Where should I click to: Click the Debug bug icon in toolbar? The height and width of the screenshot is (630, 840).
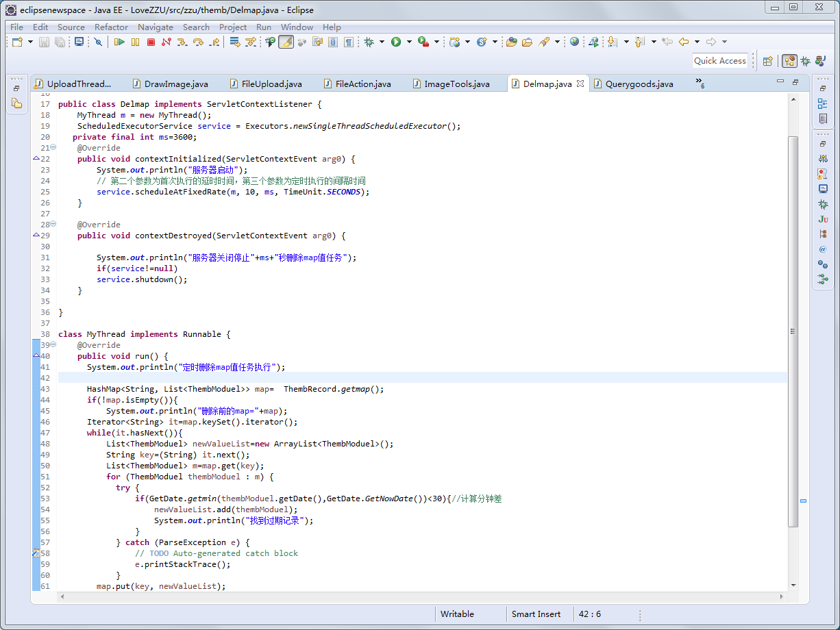369,42
